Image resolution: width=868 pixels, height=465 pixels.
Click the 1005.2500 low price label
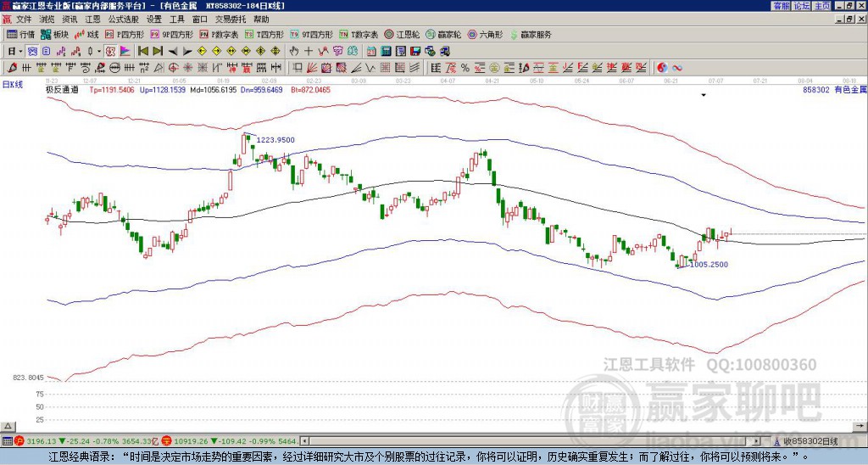[x=709, y=265]
